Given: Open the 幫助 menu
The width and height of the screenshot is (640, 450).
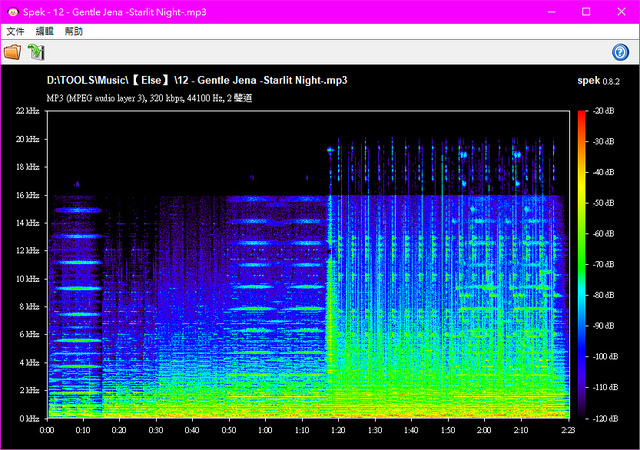Looking at the screenshot, I should point(74,32).
